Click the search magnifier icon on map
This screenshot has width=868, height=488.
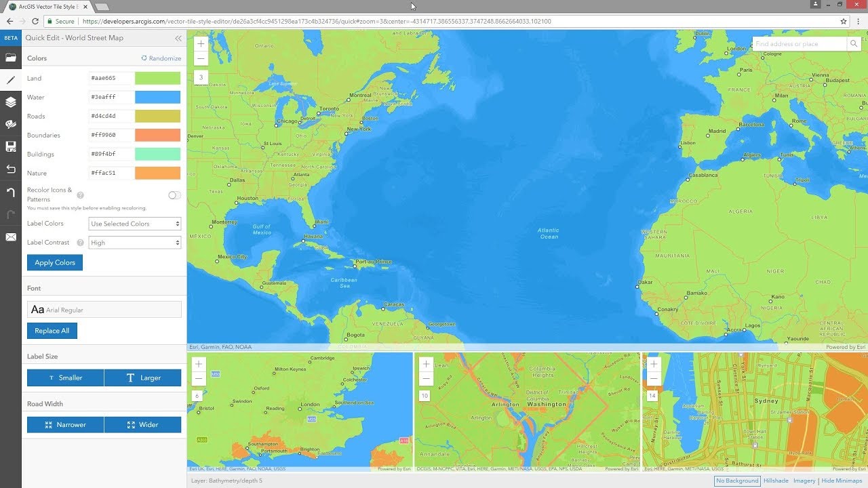[854, 43]
